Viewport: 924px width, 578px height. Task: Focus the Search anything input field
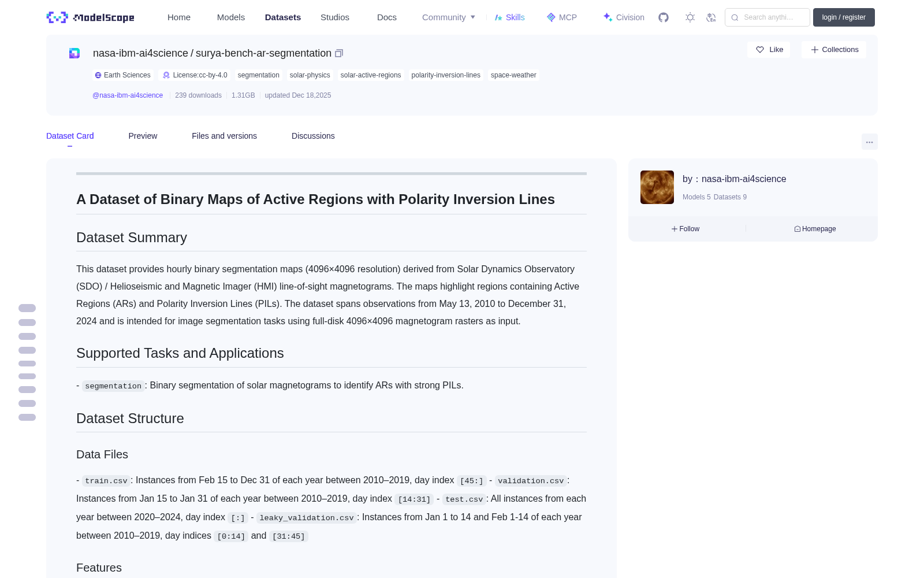click(767, 17)
